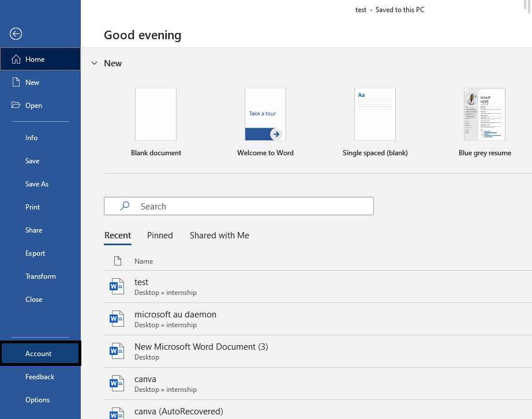Screen dimensions: 532x419
Task: Click Word icon beside New Microsoft Word Document (3)
Action: point(117,351)
